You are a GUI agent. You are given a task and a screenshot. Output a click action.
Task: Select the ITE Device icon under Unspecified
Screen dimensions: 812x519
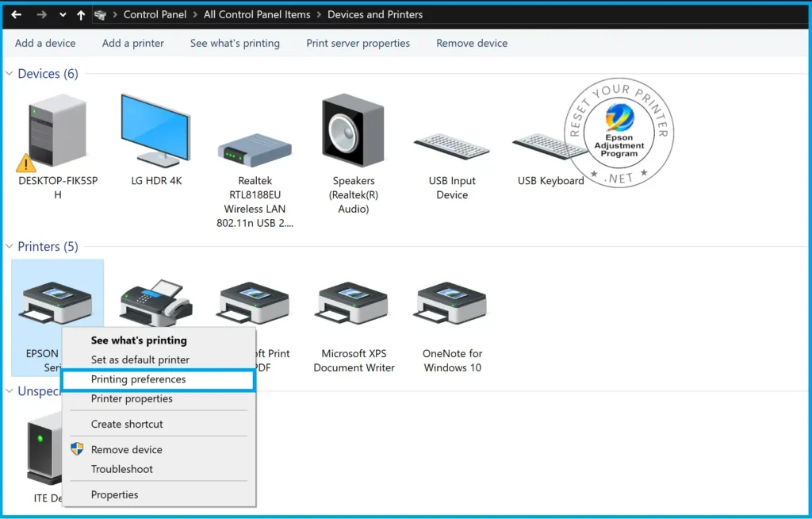coord(44,448)
